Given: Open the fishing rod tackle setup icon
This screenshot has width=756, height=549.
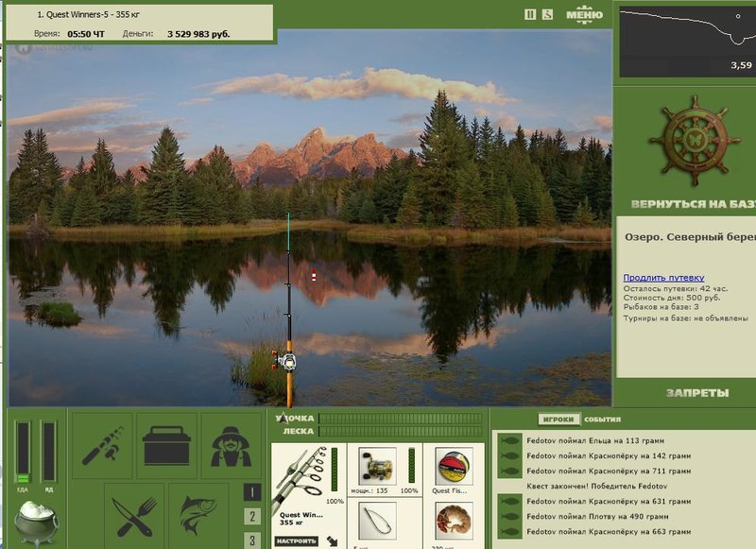Looking at the screenshot, I should click(x=102, y=445).
